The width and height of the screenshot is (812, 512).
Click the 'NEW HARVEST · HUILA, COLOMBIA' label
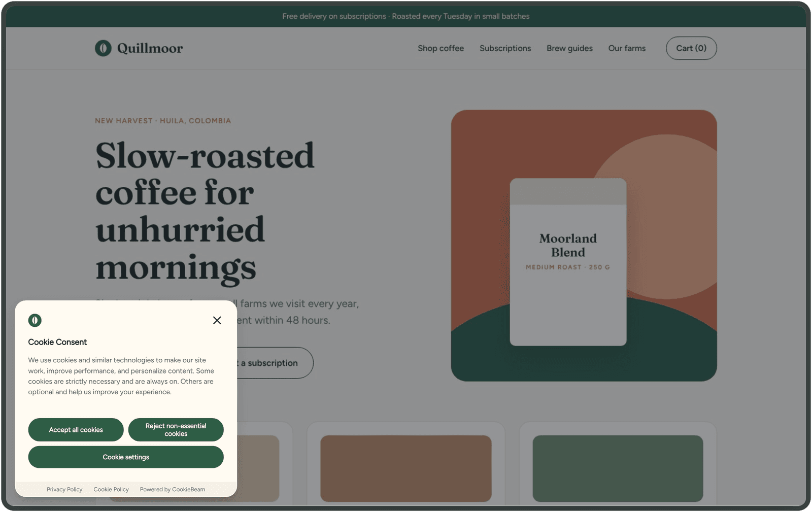[x=163, y=121]
